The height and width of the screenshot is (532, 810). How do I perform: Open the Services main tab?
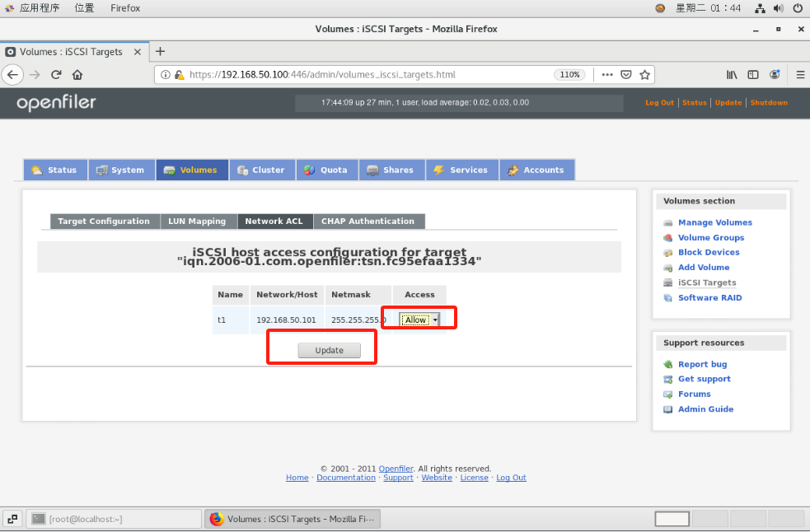[x=462, y=170]
